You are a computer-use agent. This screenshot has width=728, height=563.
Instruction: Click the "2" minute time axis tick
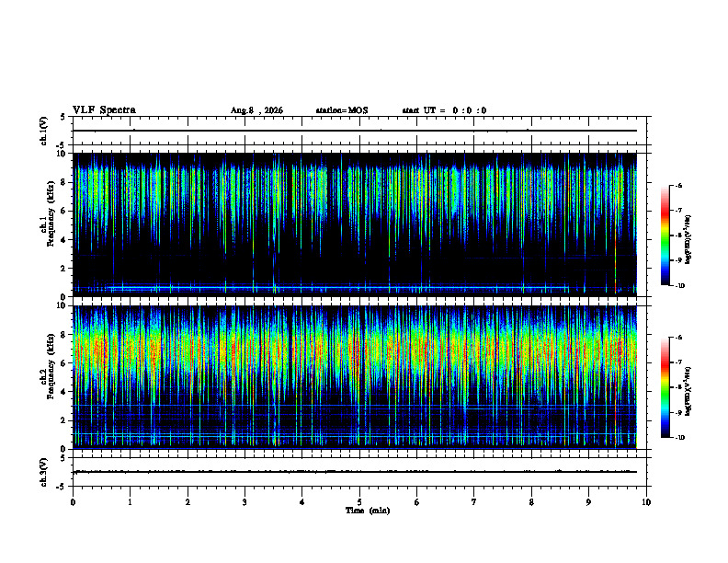(x=188, y=502)
